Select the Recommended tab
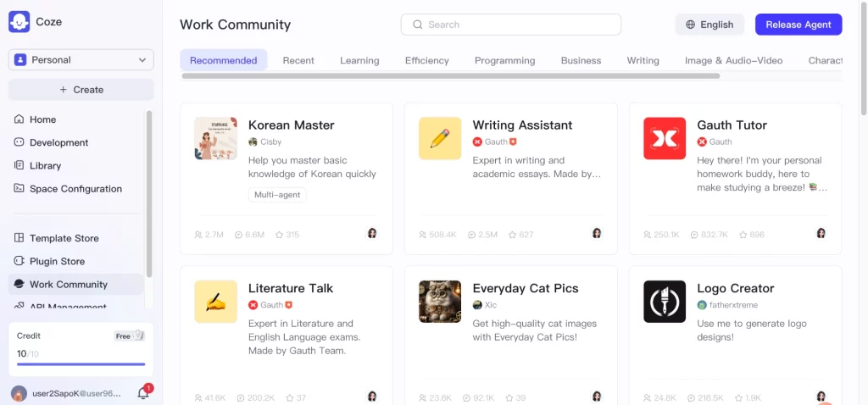 [224, 60]
